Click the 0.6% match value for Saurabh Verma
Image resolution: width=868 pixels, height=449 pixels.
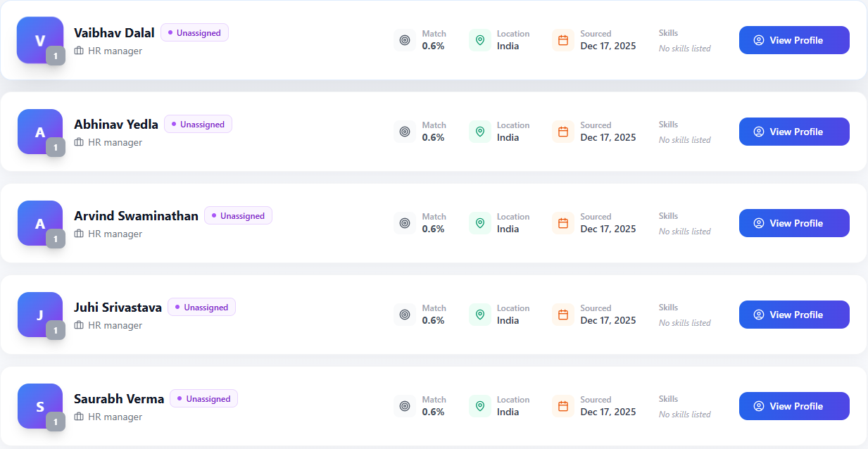(x=433, y=412)
